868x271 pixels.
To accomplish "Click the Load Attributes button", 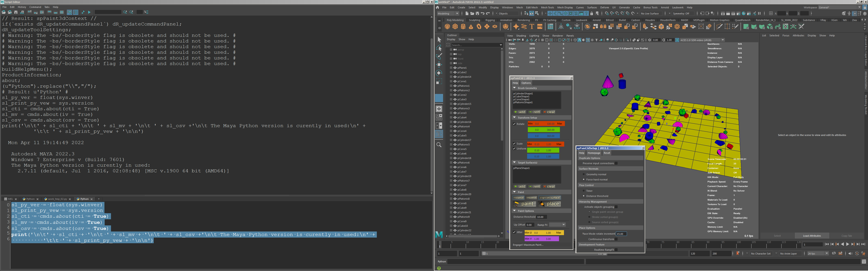I will tap(812, 236).
